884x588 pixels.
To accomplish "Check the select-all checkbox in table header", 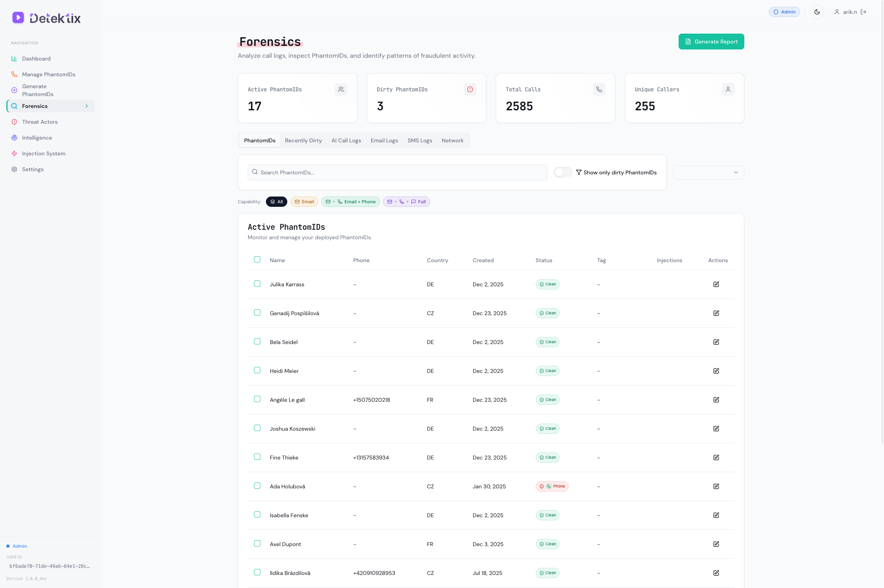I will click(257, 260).
